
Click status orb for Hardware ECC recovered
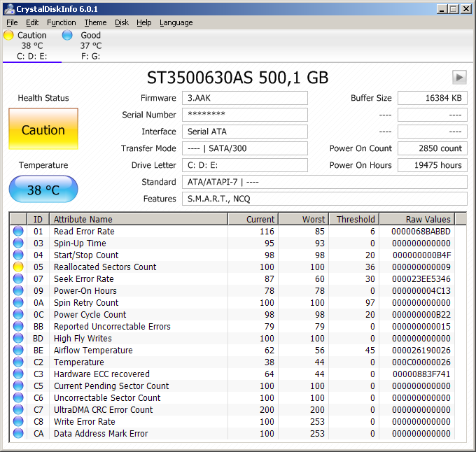click(18, 374)
